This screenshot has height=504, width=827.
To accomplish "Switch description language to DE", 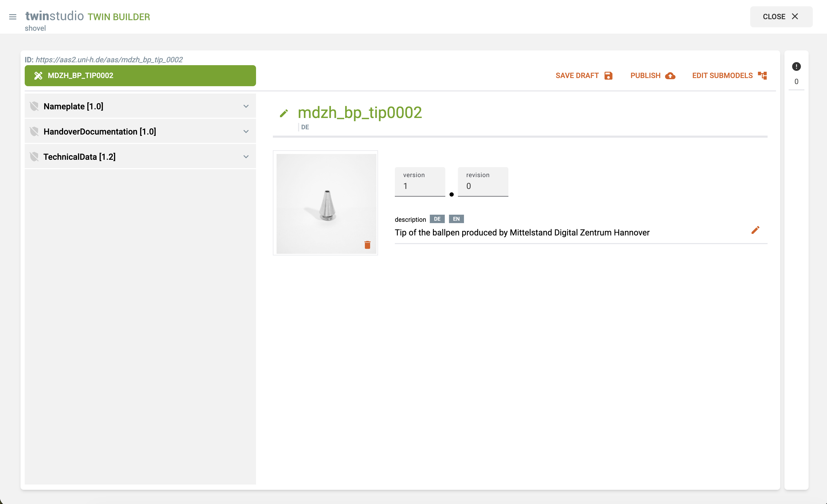I will pos(437,219).
